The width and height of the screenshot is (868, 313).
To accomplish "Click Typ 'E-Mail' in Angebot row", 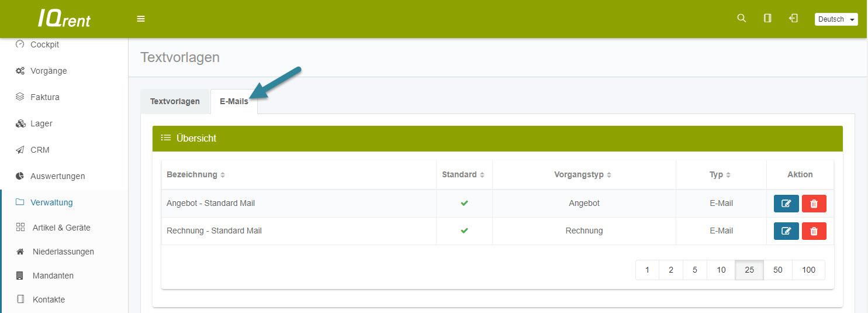I will pyautogui.click(x=721, y=203).
